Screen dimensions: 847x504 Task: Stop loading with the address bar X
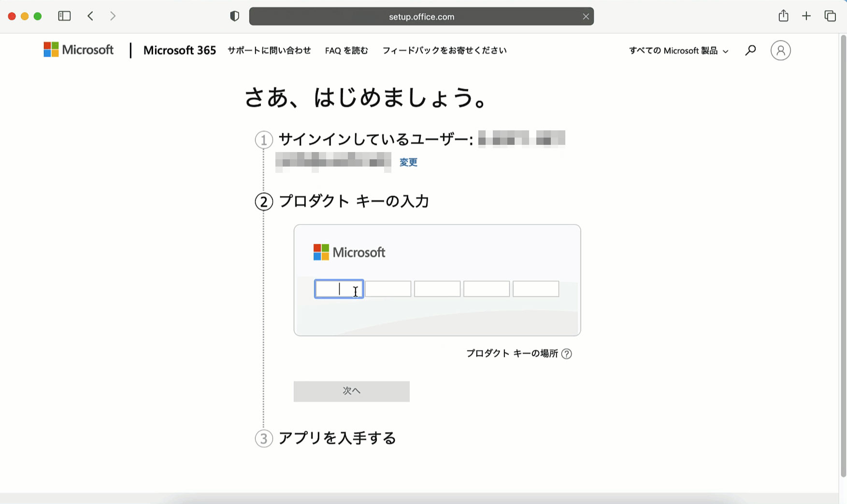click(x=586, y=16)
